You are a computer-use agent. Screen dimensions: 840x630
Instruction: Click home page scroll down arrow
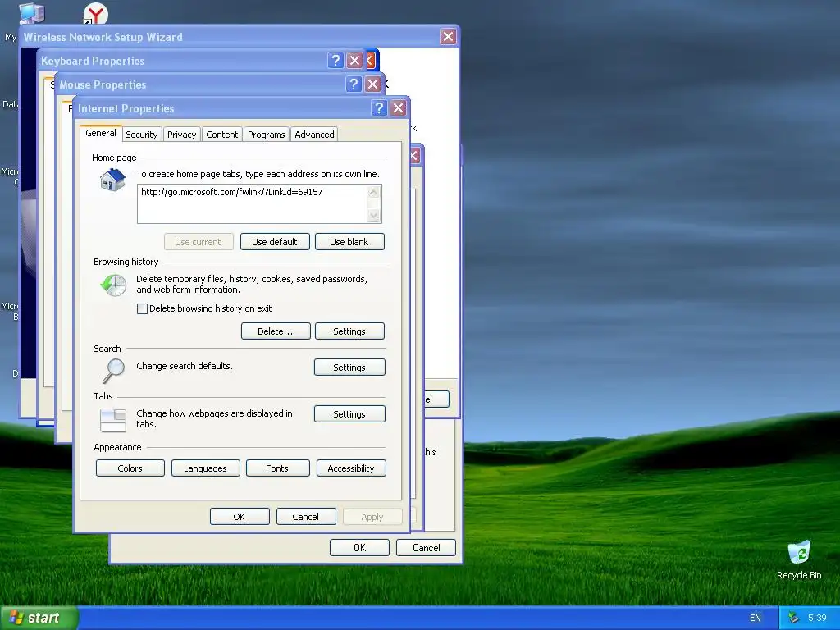click(x=374, y=216)
